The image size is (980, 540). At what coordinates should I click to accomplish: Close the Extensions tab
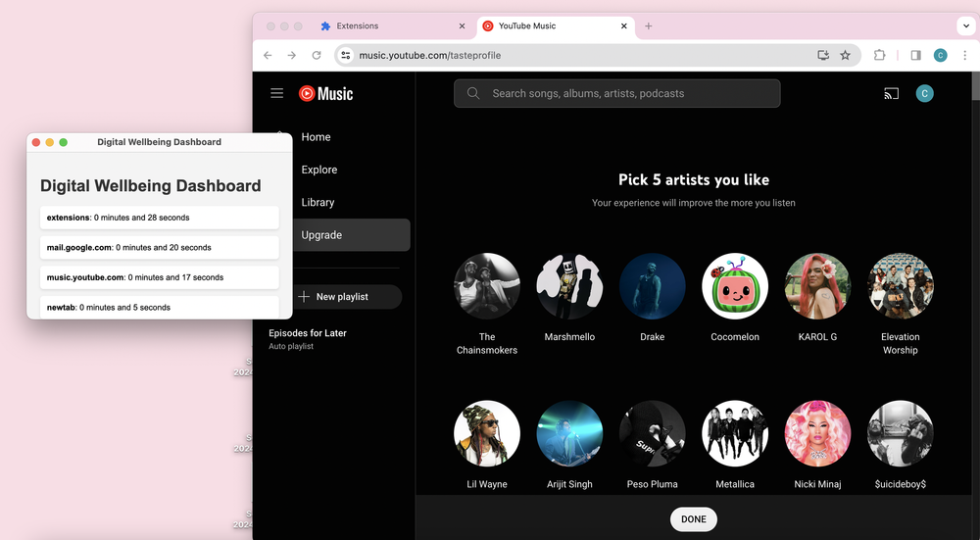point(462,25)
